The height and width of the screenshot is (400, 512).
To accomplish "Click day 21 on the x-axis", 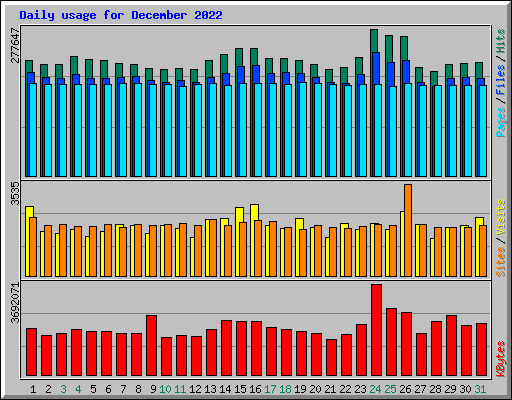I will coord(330,389).
